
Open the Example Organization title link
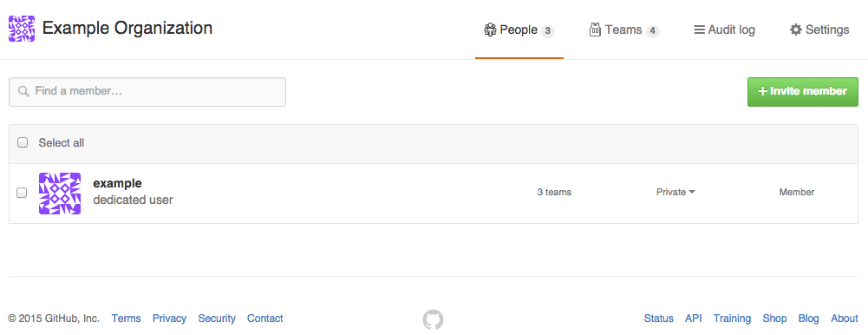(127, 29)
